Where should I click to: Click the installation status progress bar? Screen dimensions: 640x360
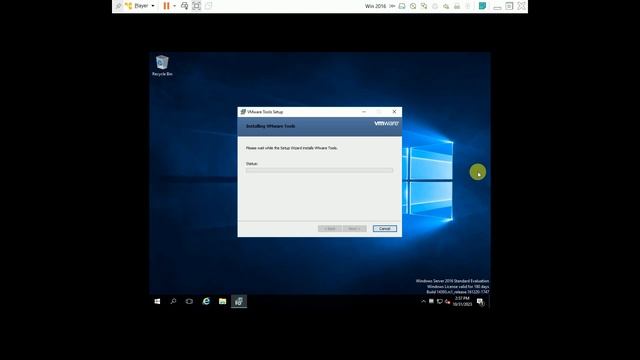319,170
